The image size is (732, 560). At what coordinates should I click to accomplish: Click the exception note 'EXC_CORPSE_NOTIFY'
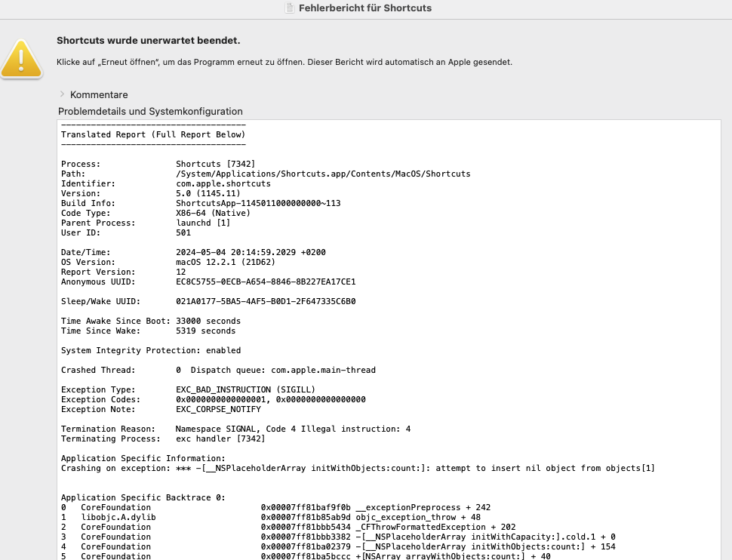[218, 409]
